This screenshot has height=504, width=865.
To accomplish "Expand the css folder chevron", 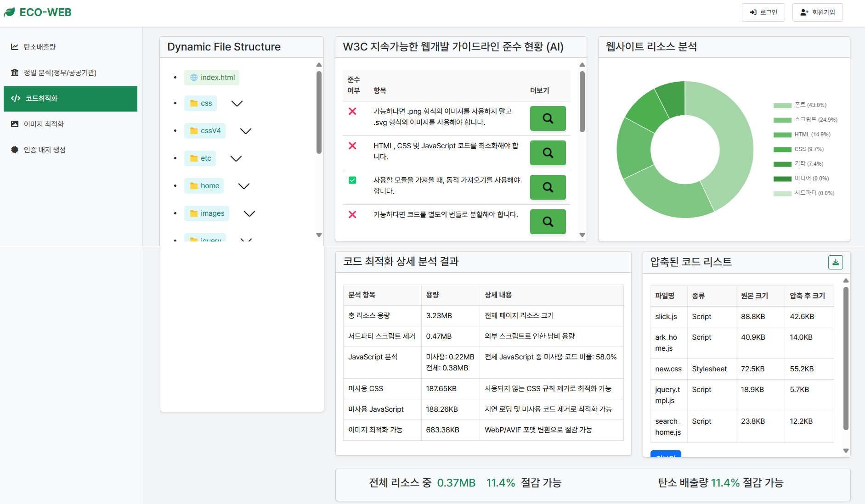I will (x=237, y=104).
